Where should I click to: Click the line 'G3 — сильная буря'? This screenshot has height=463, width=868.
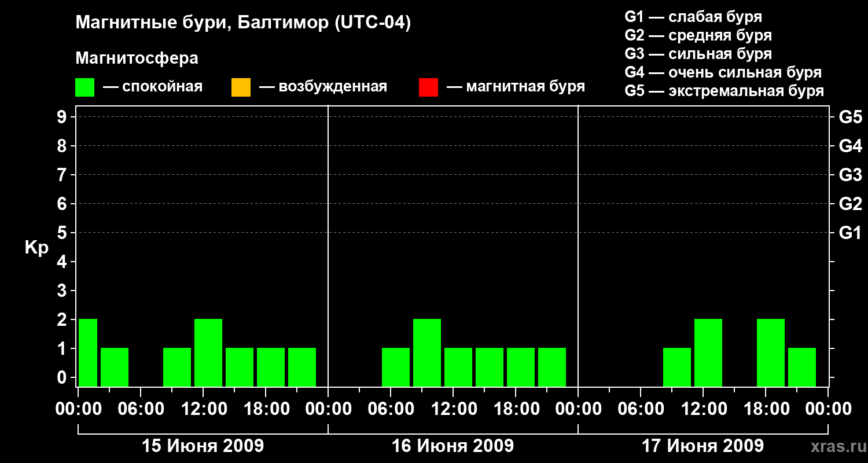(x=698, y=54)
